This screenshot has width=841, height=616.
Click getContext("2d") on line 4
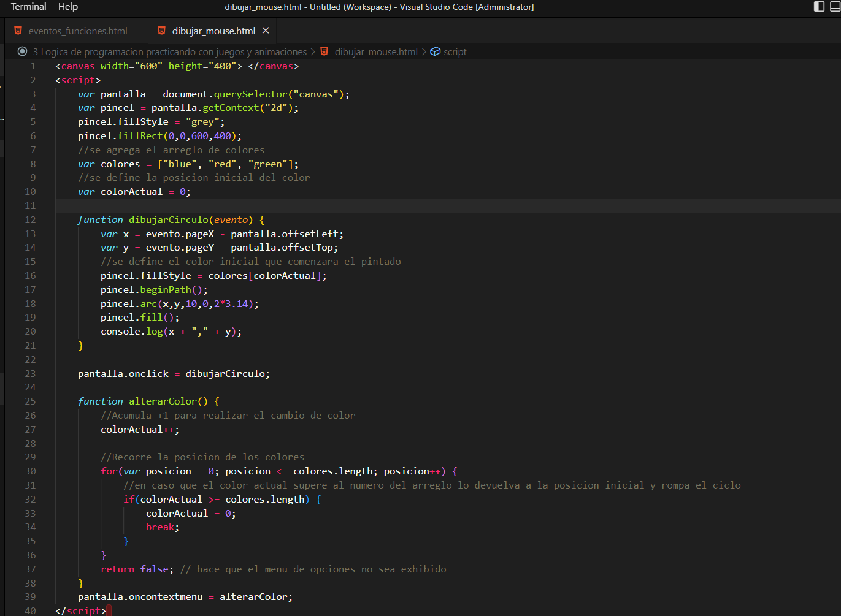coord(247,108)
